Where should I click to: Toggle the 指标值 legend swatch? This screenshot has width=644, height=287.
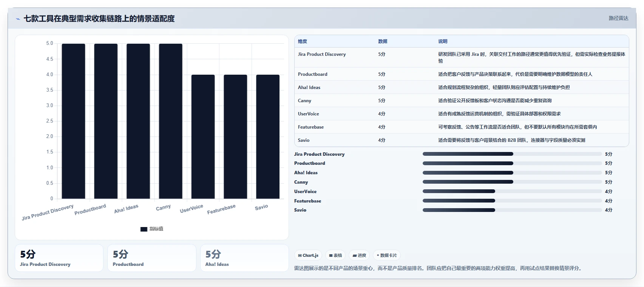(x=144, y=229)
